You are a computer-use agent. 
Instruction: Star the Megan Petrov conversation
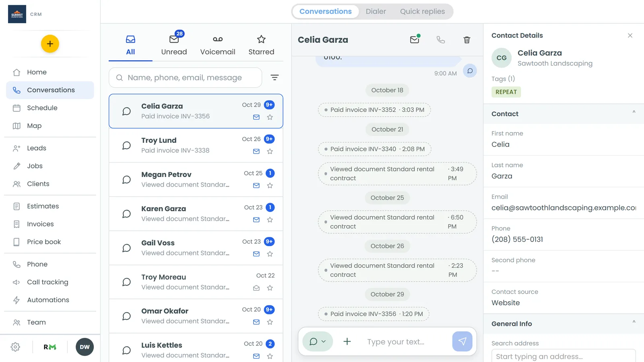(270, 185)
